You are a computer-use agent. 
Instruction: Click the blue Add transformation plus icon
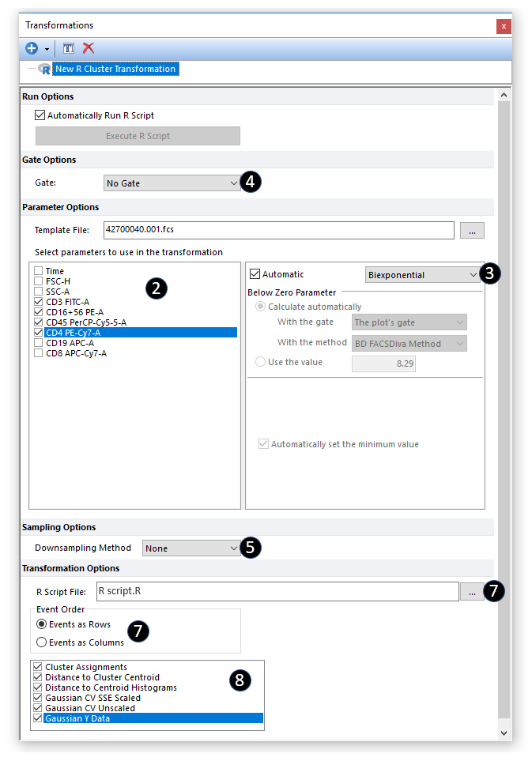pyautogui.click(x=32, y=48)
